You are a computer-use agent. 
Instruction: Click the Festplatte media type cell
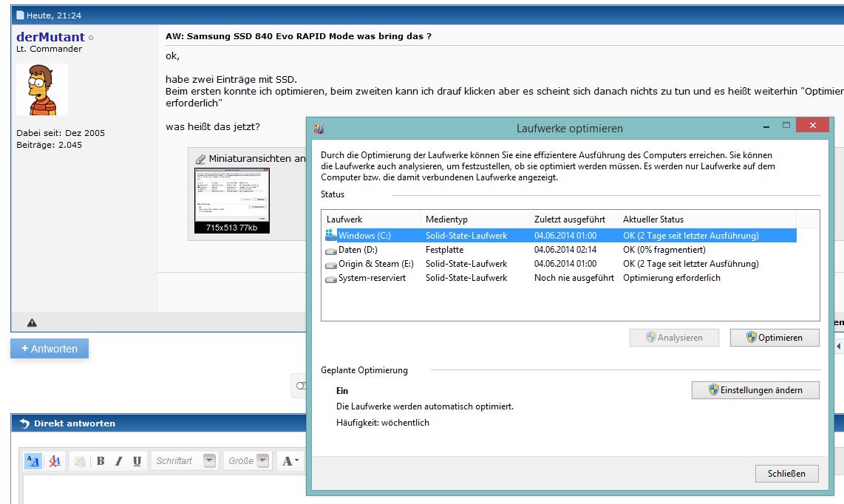(x=444, y=250)
